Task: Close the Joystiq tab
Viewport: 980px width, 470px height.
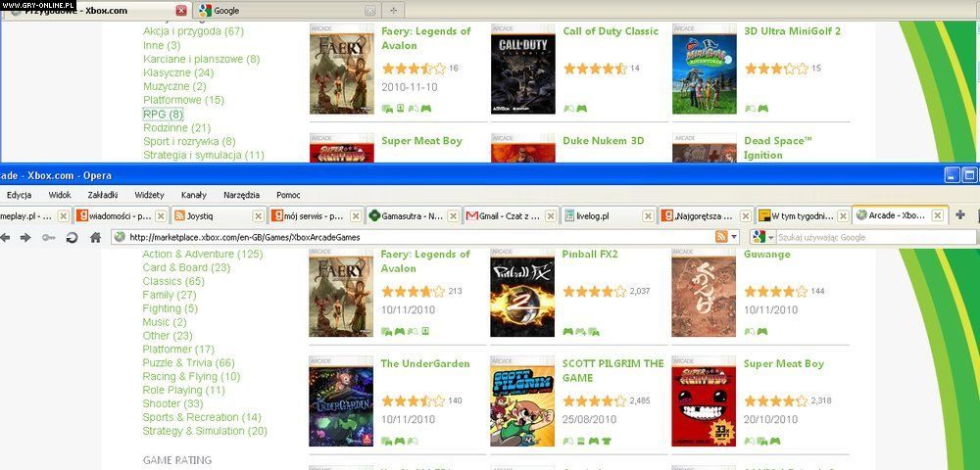Action: point(258,215)
